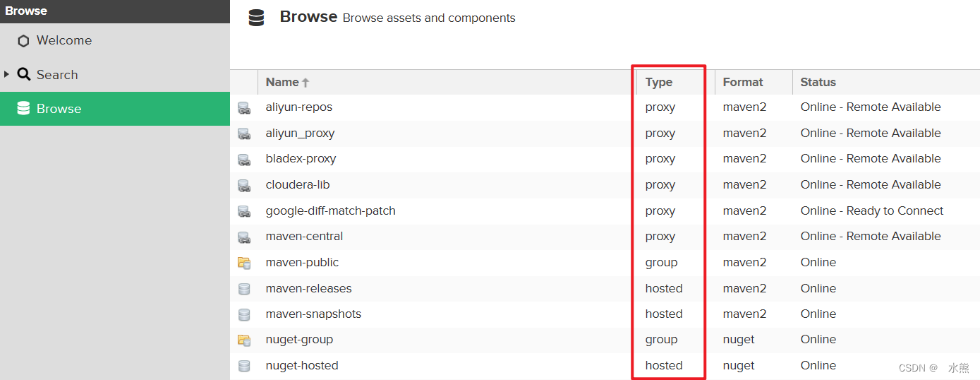
Task: Sort by the Name column header
Action: click(447, 82)
